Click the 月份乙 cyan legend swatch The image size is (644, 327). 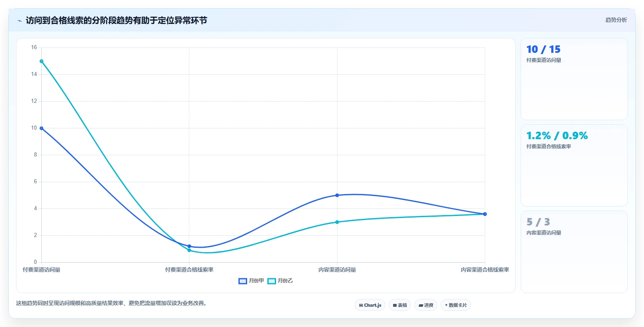tap(271, 281)
